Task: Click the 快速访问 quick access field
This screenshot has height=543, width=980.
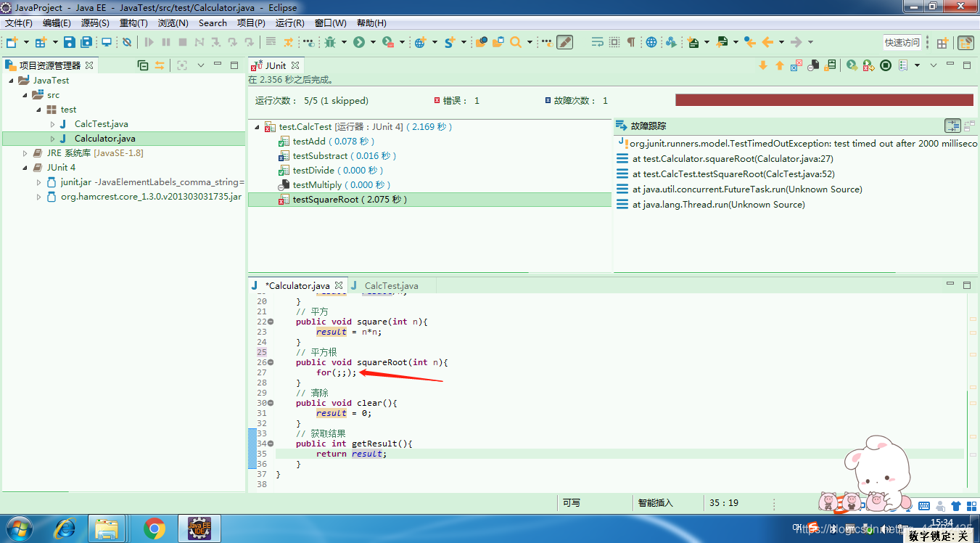Action: coord(902,43)
